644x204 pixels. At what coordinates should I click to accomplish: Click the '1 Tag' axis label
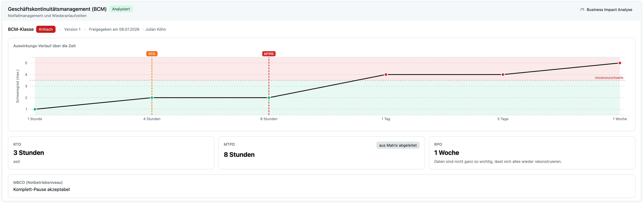386,119
